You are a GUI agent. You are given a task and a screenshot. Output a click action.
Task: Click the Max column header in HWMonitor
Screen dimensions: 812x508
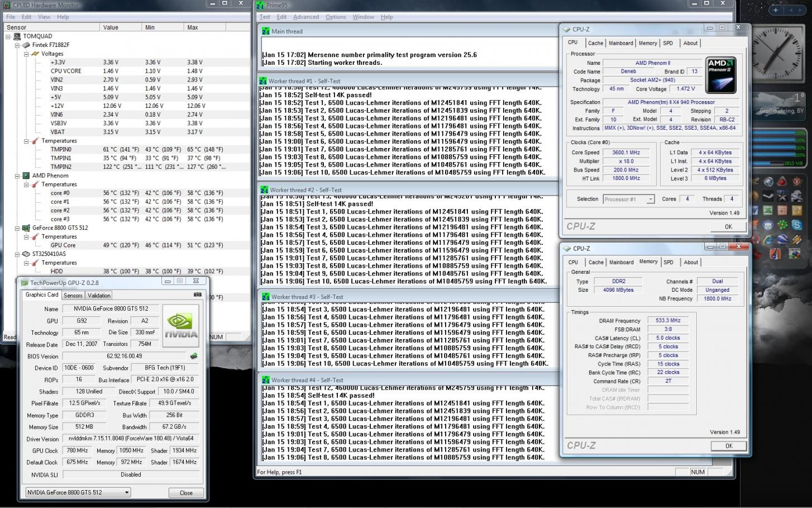205,27
